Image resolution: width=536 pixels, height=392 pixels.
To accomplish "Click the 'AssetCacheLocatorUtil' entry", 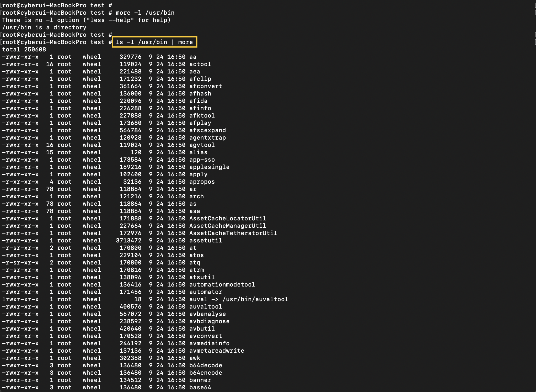I will click(228, 218).
